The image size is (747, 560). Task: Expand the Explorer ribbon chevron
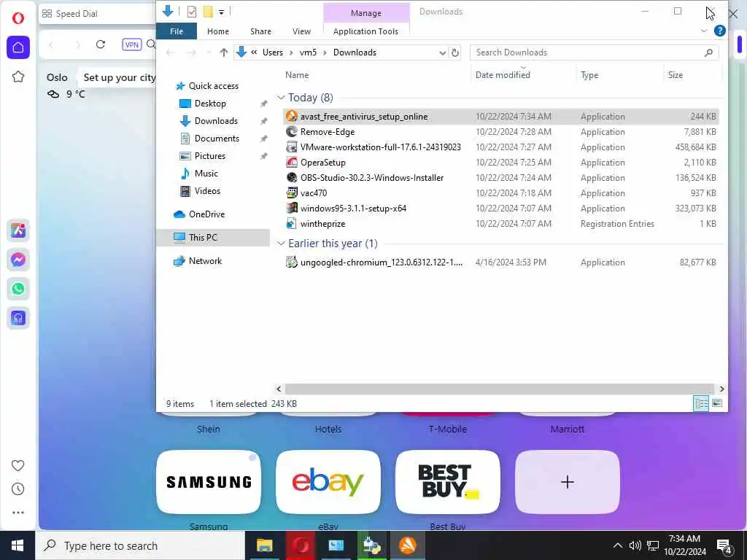704,31
